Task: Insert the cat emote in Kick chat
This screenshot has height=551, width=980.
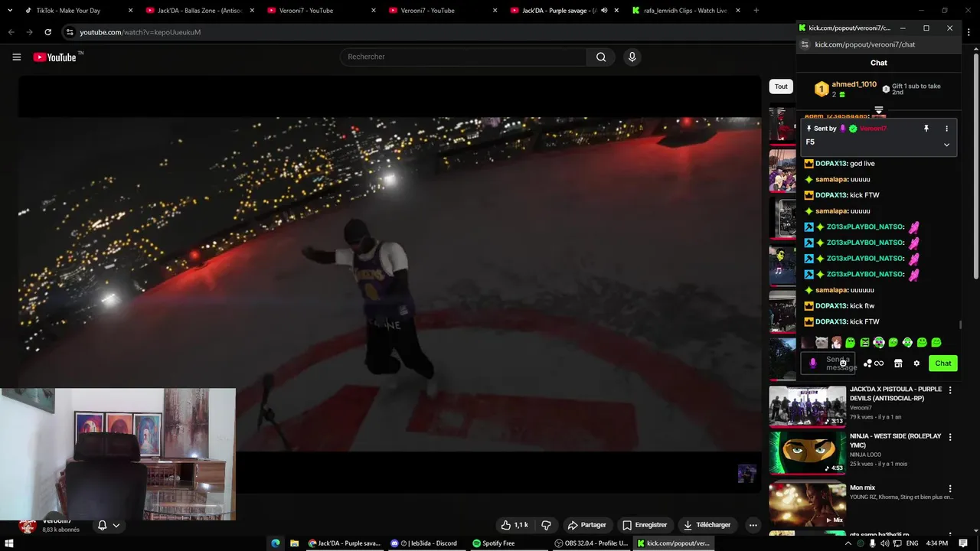Action: (822, 343)
